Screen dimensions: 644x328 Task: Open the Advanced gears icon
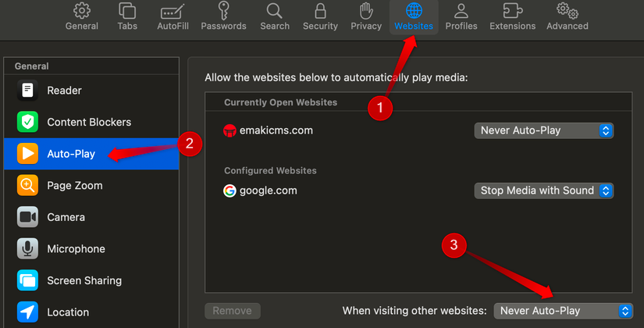tap(568, 11)
